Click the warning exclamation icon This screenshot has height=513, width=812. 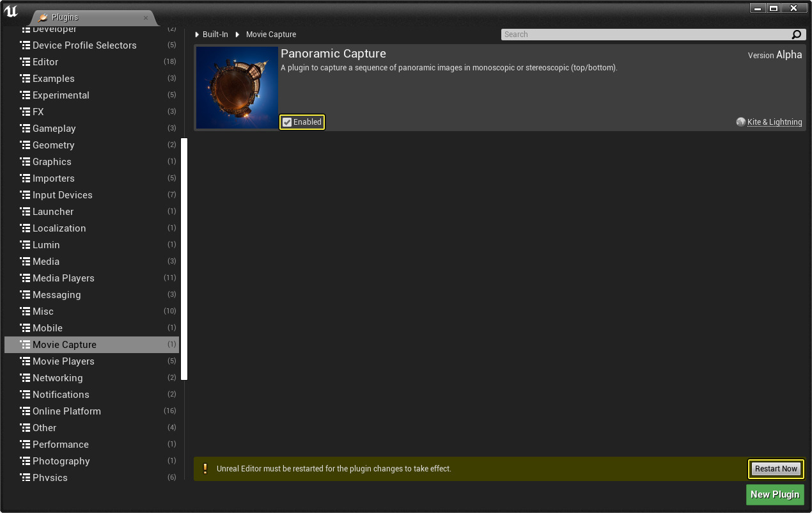tap(205, 469)
